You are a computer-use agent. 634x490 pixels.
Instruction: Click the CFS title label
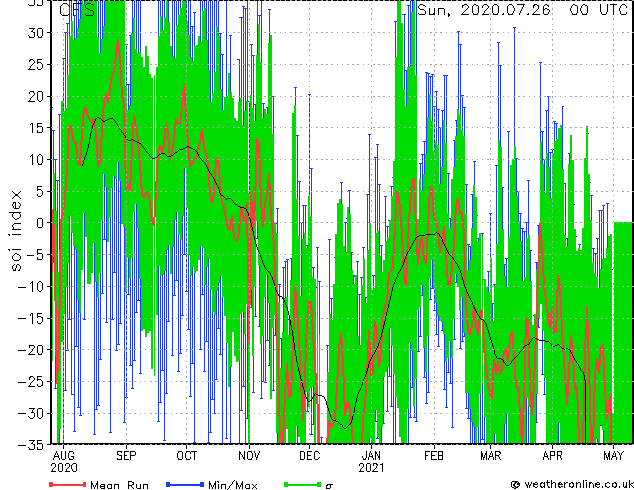(77, 10)
